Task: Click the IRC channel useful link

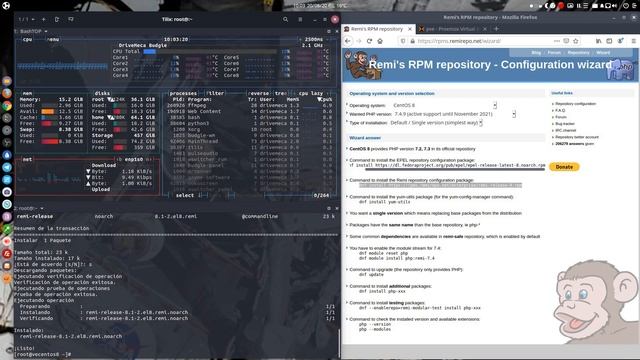Action: (566, 130)
